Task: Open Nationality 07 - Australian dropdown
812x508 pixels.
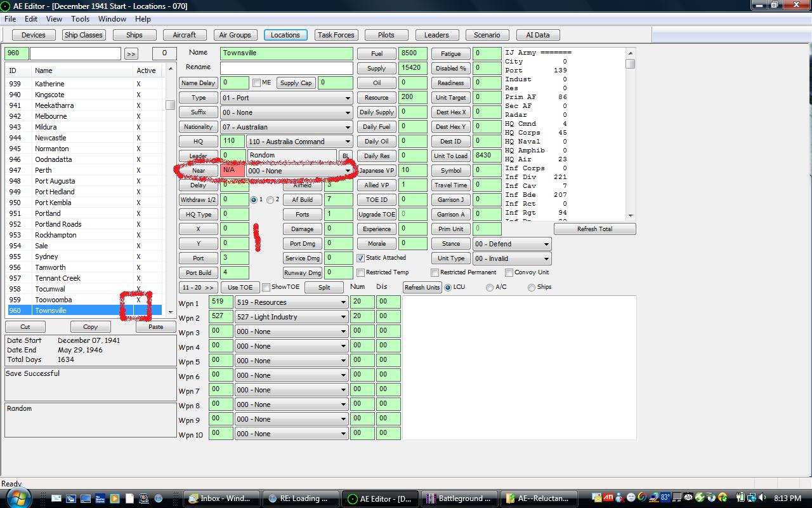Action: 286,127
